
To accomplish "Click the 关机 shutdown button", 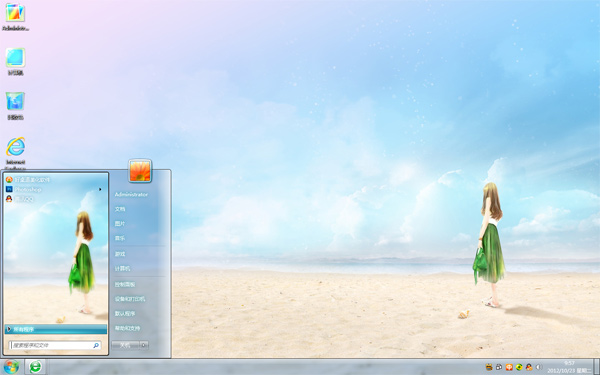I will tap(125, 345).
